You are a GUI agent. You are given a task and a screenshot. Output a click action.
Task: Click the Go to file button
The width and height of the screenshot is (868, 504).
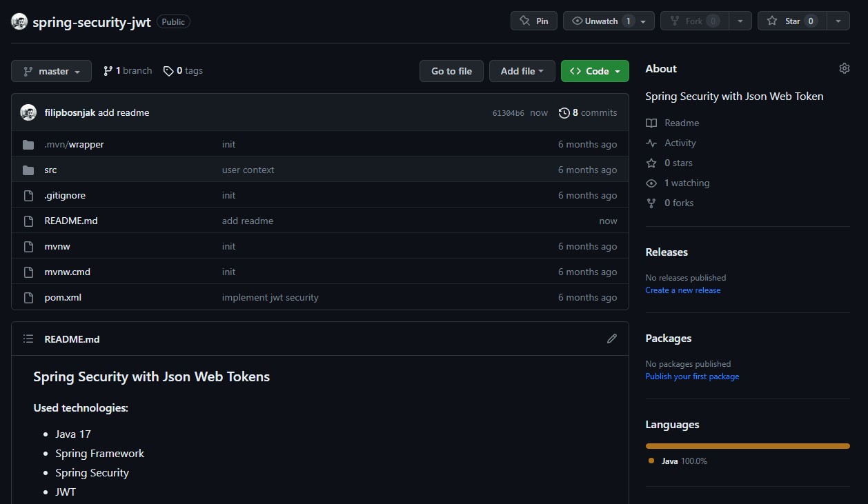(452, 71)
